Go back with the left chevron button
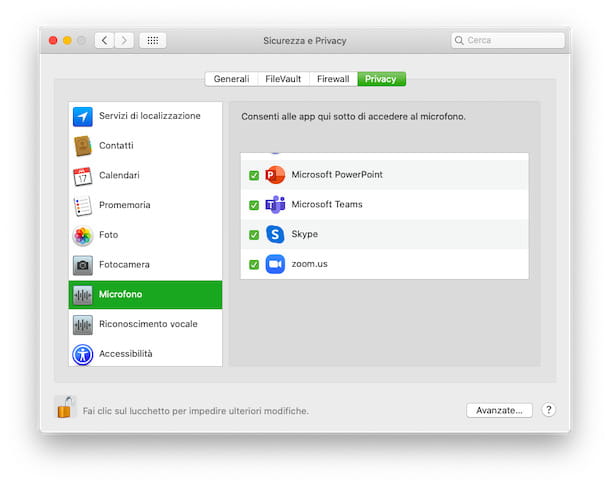 pos(104,40)
